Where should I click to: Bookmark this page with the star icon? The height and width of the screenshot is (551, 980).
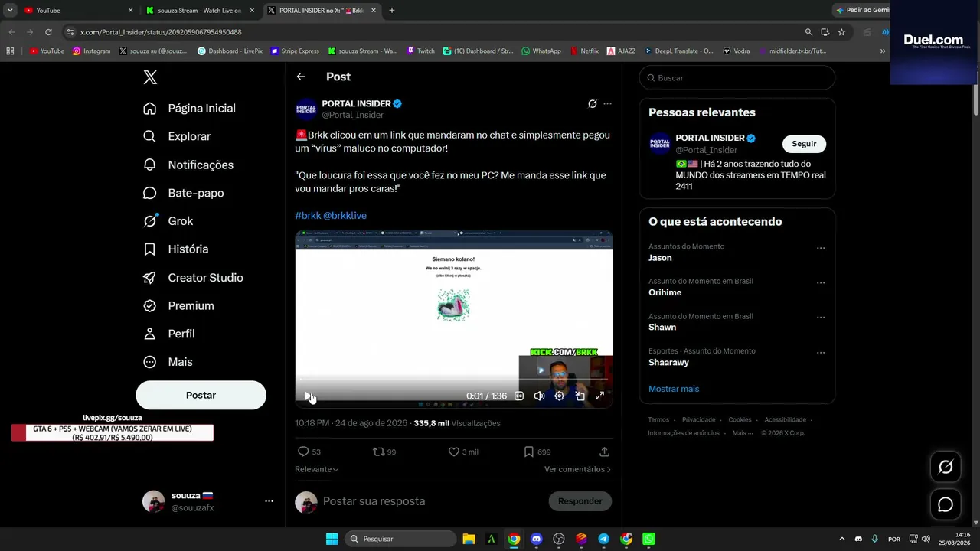841,32
